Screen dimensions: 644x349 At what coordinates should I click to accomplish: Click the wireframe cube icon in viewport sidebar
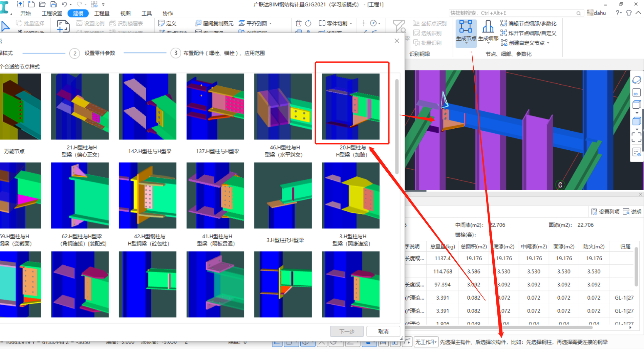point(637,105)
